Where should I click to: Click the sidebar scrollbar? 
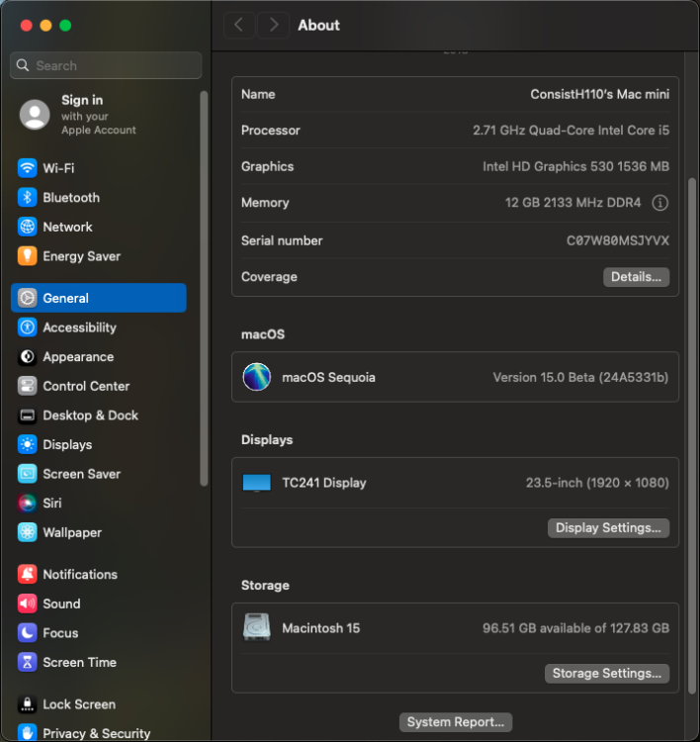tap(204, 289)
